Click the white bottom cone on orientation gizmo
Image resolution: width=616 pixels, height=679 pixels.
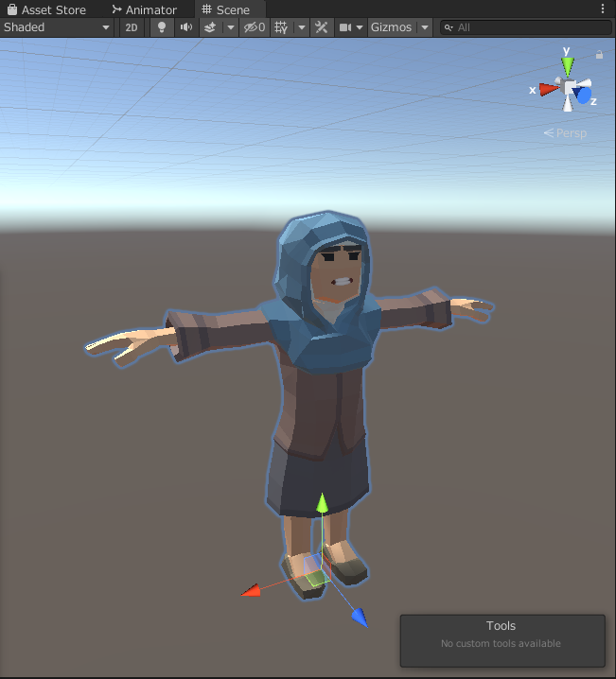click(568, 104)
